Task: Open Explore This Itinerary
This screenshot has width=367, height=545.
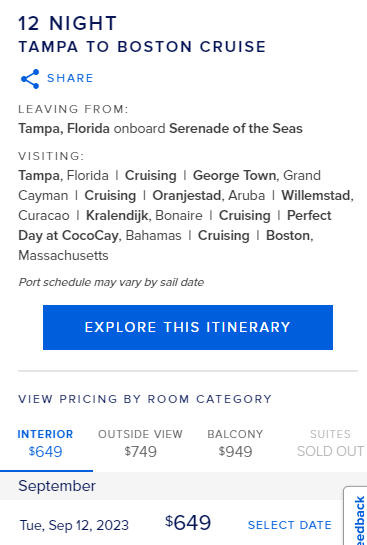Action: point(188,327)
